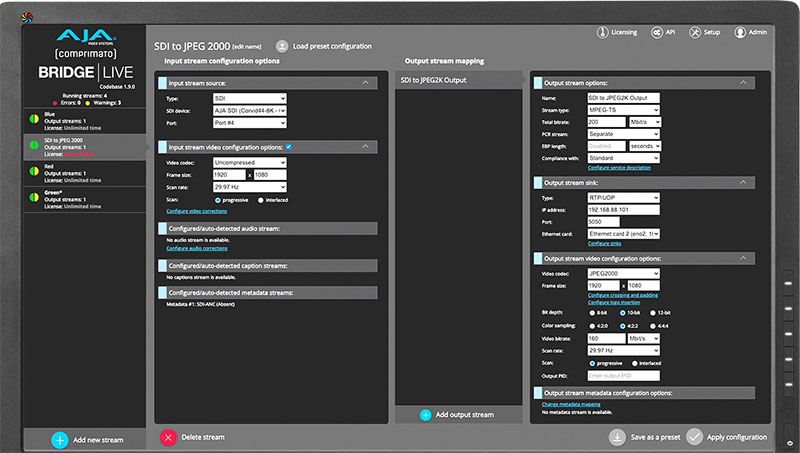Select output scan interlaced radio button
The image size is (800, 453).
pyautogui.click(x=635, y=364)
